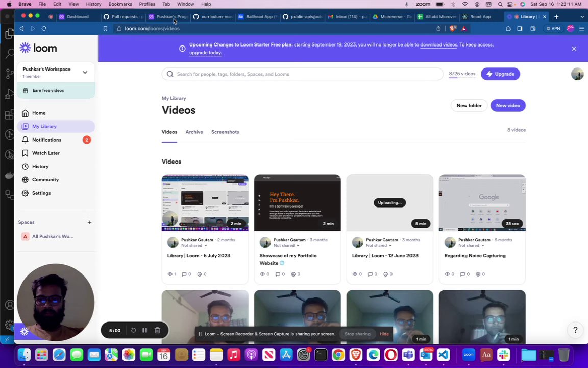Dismiss the purple upgrade banner
This screenshot has height=368, width=588.
coord(574,49)
